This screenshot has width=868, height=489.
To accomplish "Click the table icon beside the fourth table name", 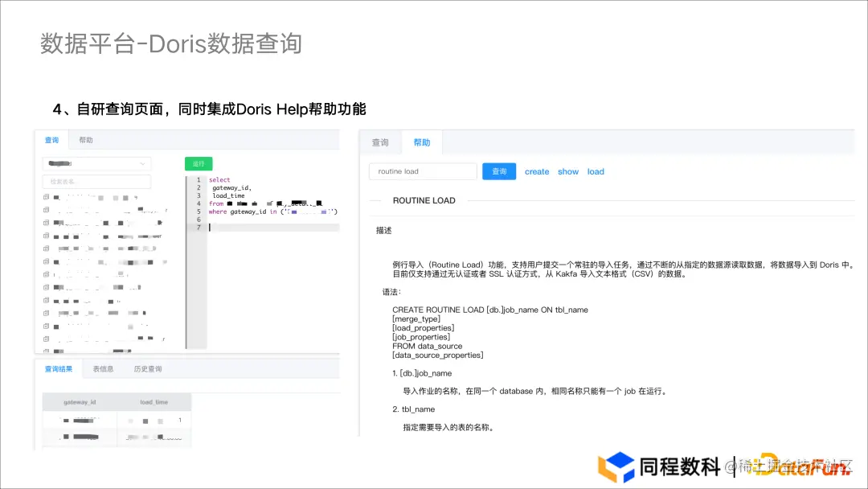I will pyautogui.click(x=44, y=236).
